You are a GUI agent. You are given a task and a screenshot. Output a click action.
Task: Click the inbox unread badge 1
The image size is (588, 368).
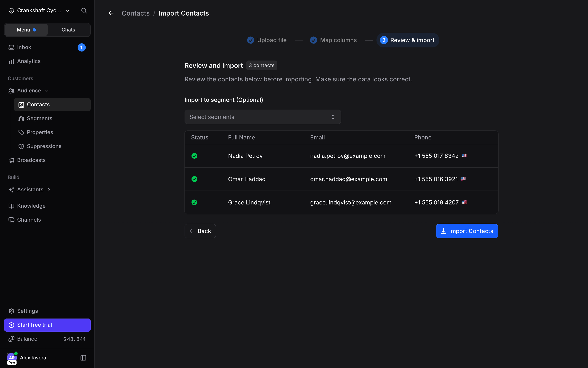[82, 47]
